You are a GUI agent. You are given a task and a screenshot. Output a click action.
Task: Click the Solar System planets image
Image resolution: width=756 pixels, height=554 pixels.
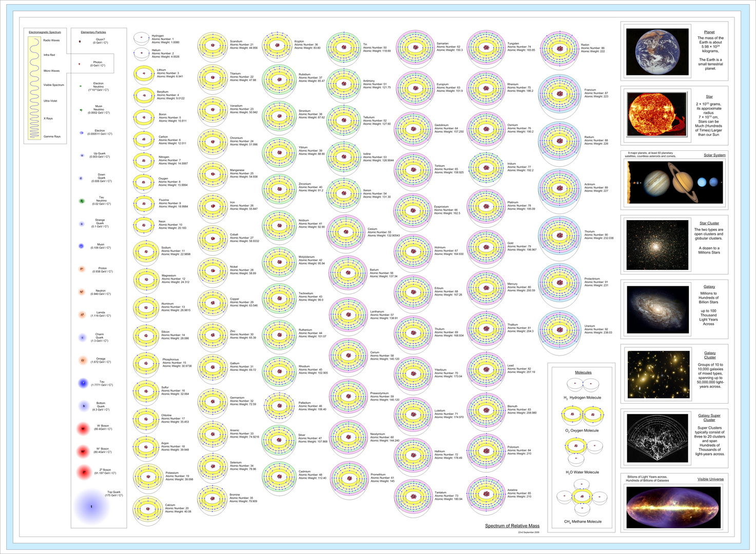click(675, 182)
